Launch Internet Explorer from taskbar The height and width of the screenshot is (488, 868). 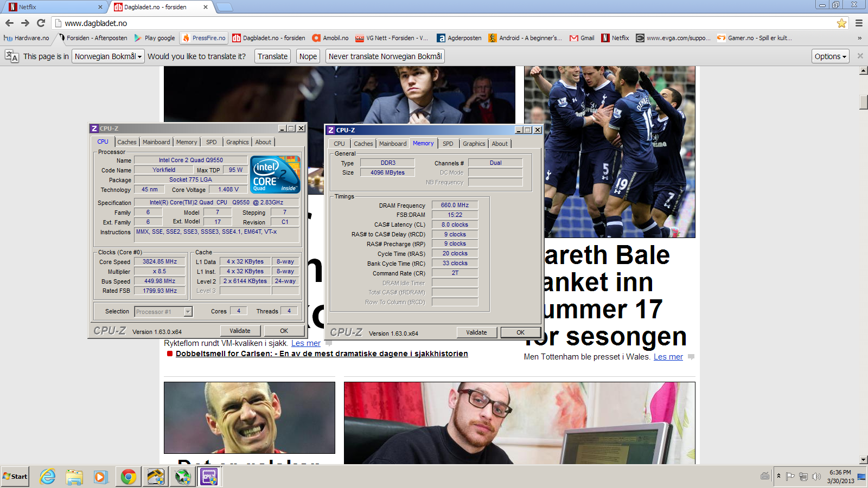[x=48, y=477]
